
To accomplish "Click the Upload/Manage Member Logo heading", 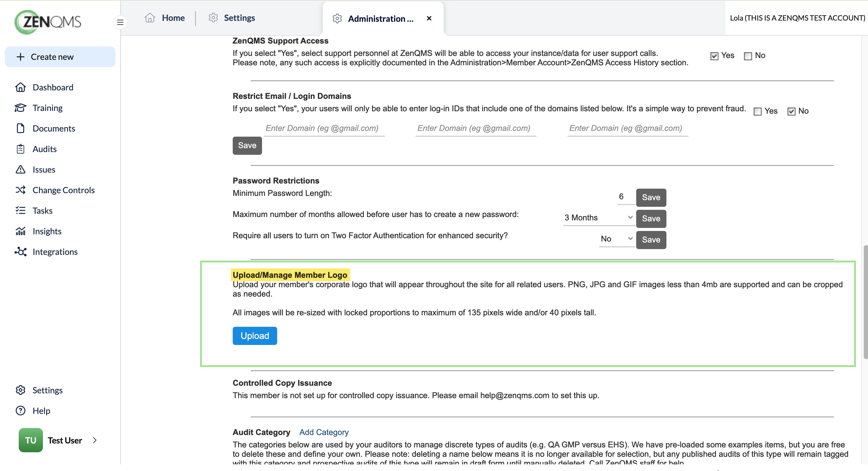I will point(290,275).
